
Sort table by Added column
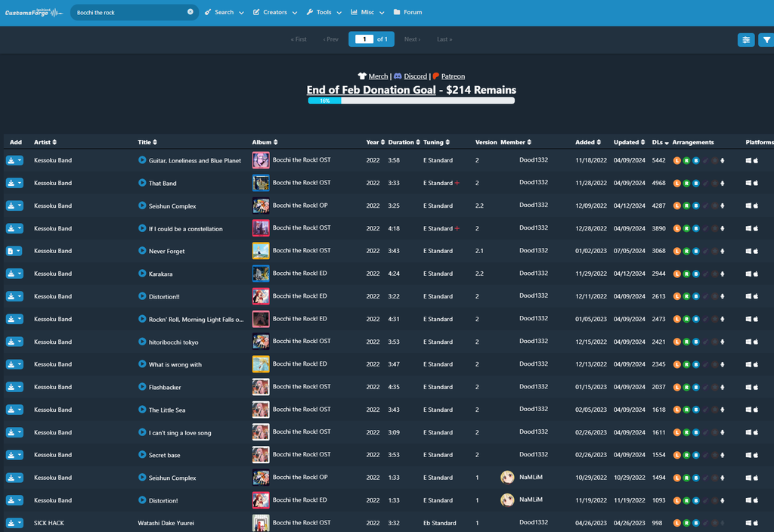coord(588,142)
